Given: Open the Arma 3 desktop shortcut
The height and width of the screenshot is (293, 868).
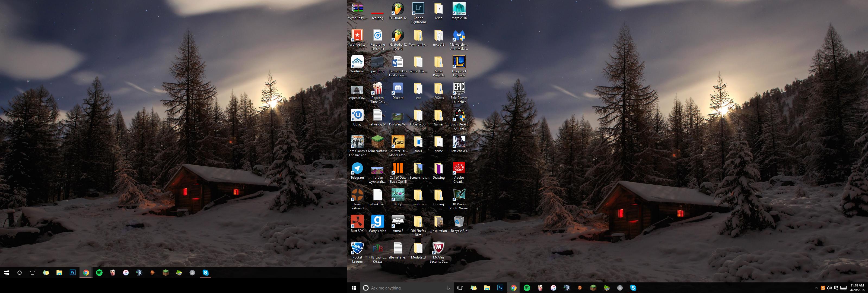Looking at the screenshot, I should 398,224.
